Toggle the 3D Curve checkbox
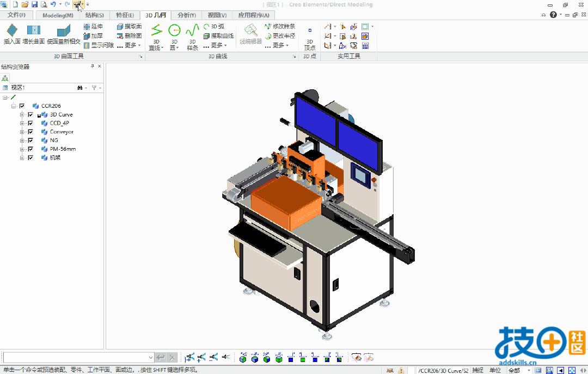 (x=30, y=114)
